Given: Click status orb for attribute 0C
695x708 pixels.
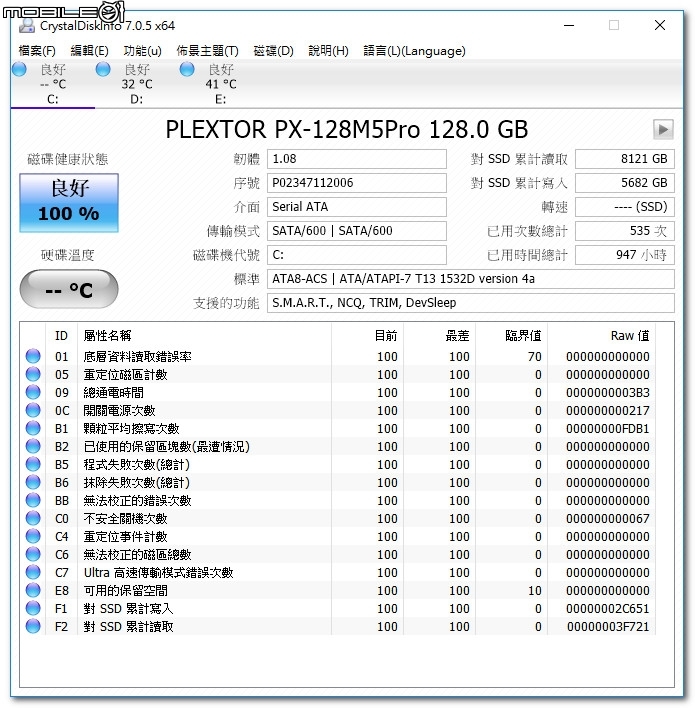Looking at the screenshot, I should [33, 410].
